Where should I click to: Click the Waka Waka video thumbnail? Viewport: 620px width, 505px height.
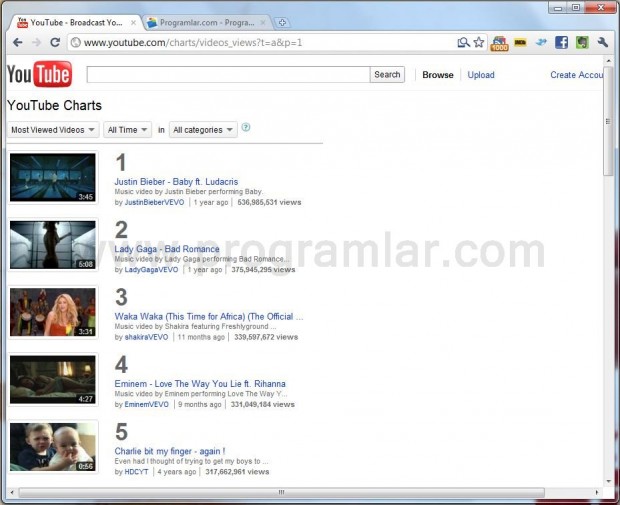pyautogui.click(x=53, y=312)
